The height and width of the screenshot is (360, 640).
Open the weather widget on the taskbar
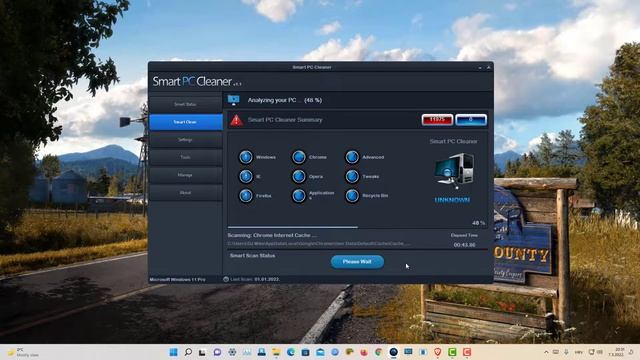click(24, 352)
